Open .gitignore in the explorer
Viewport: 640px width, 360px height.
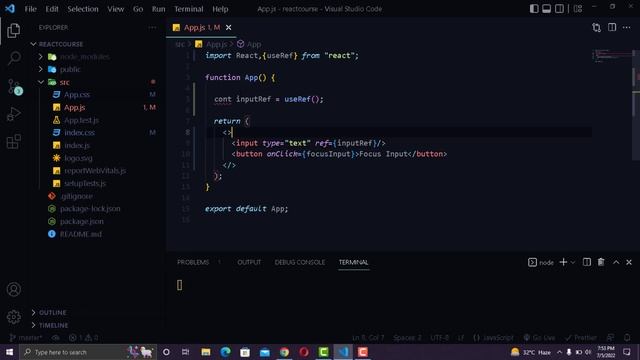tap(76, 196)
